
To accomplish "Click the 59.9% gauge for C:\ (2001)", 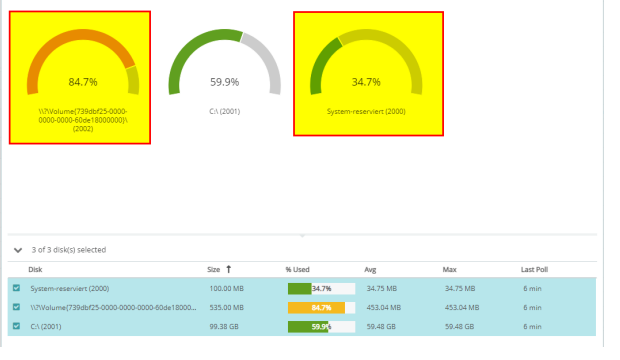I will [x=225, y=62].
